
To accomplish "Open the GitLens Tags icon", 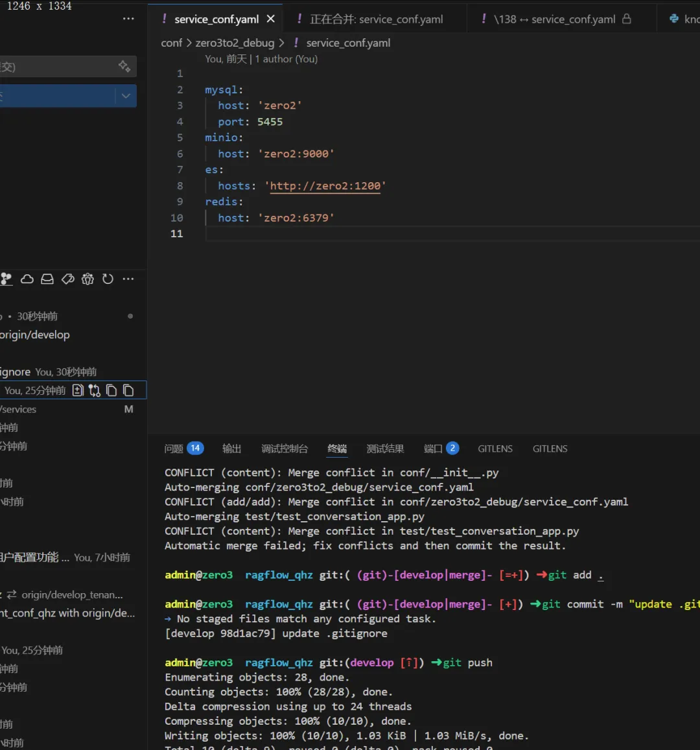I will click(68, 279).
